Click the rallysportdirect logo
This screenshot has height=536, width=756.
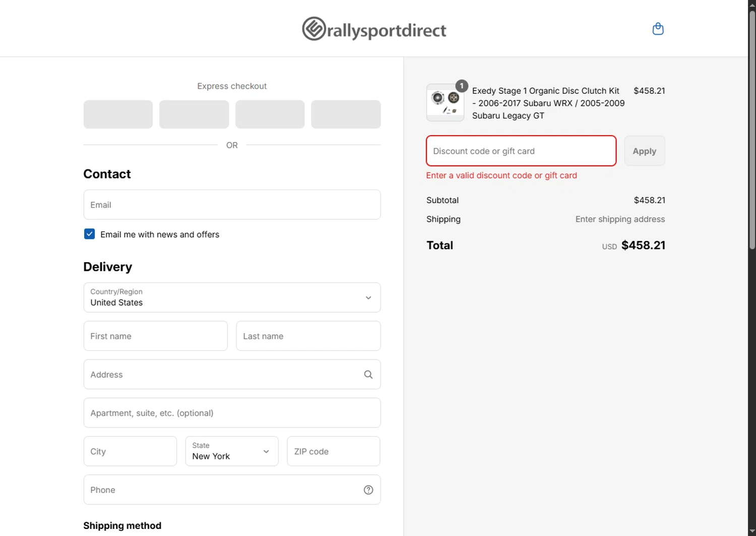pos(374,29)
